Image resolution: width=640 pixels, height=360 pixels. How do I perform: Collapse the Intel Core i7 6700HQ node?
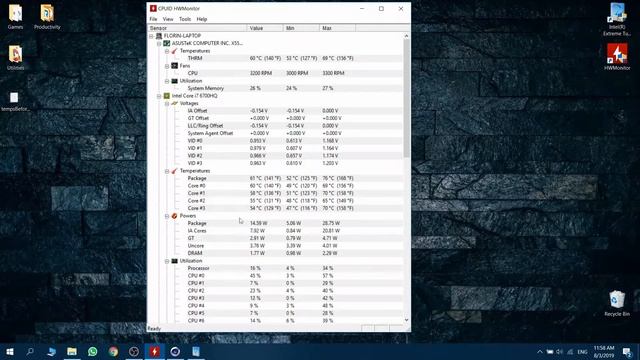pyautogui.click(x=159, y=96)
